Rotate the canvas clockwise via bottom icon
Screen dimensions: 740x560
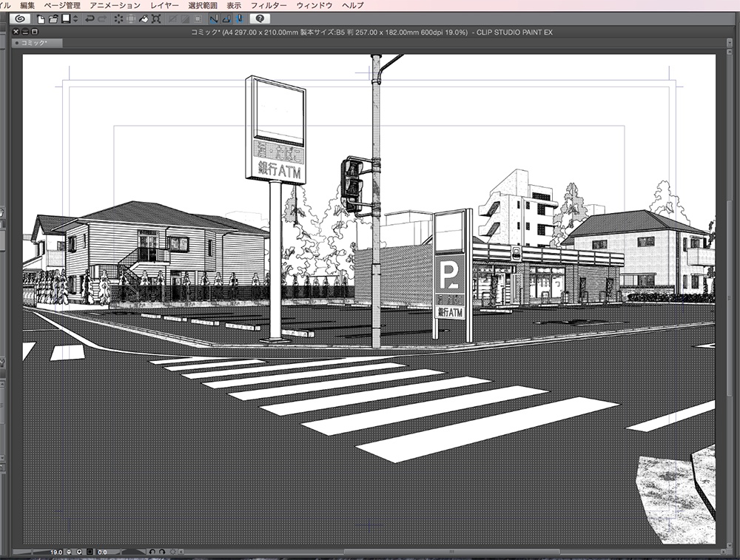pyautogui.click(x=161, y=552)
